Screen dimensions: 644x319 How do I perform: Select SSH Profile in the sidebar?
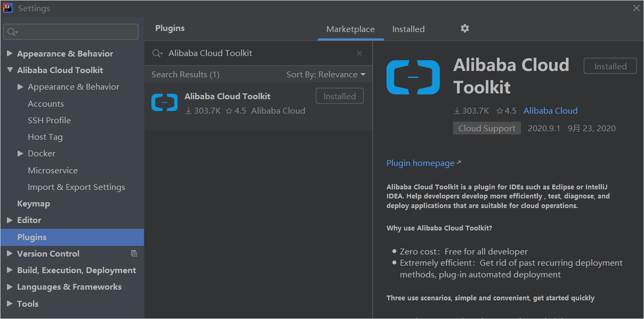[49, 120]
